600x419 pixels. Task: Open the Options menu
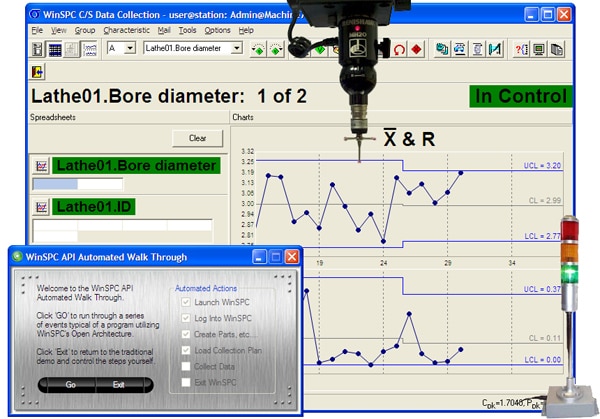217,31
